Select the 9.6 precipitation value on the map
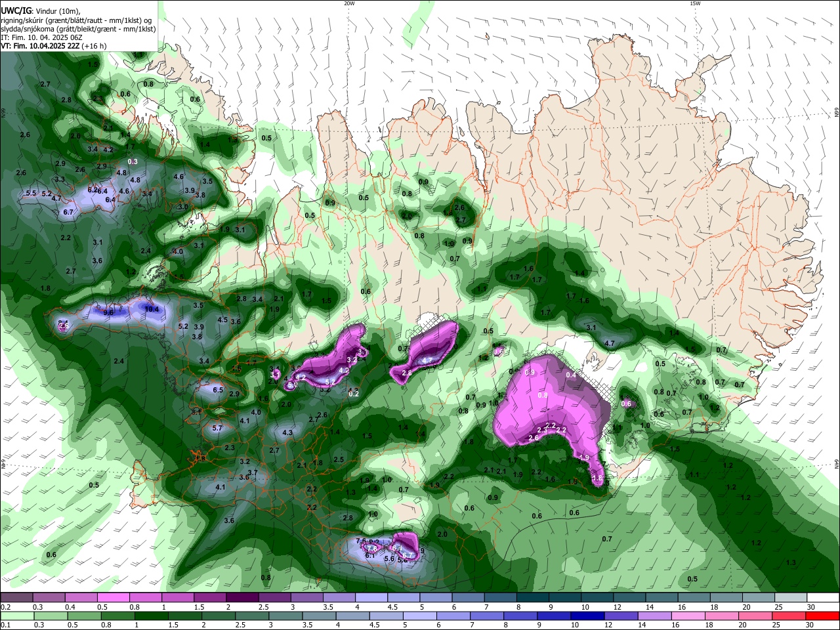This screenshot has width=840, height=630. coord(108,312)
